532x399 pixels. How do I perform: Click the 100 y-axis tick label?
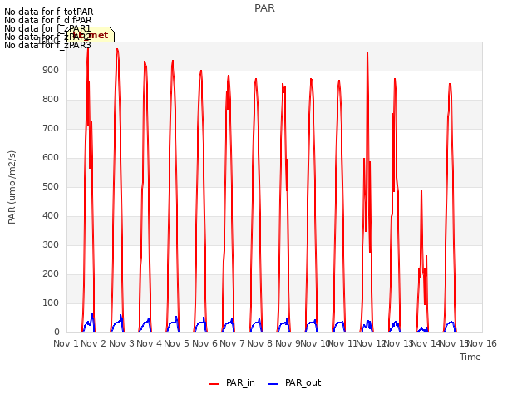[51, 303]
